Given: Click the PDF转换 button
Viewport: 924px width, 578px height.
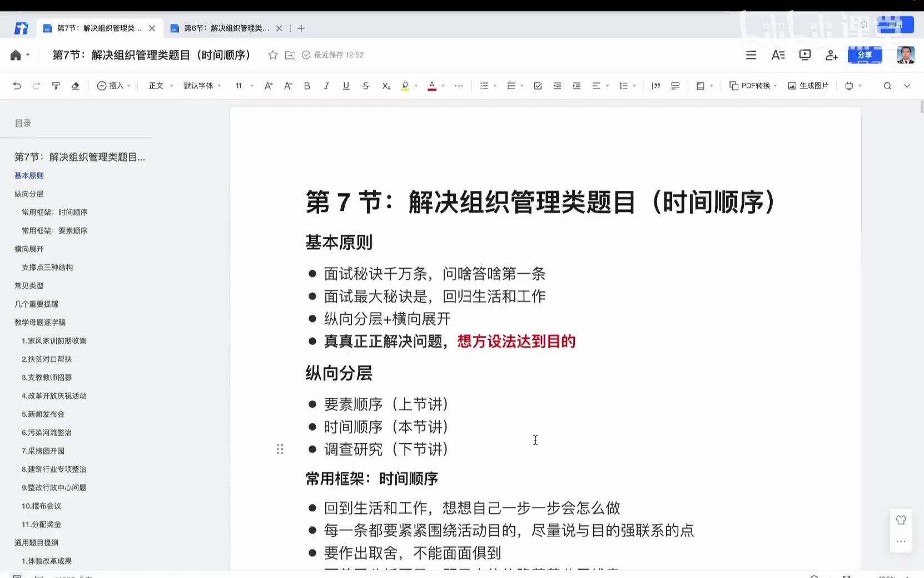Looking at the screenshot, I should coord(752,86).
